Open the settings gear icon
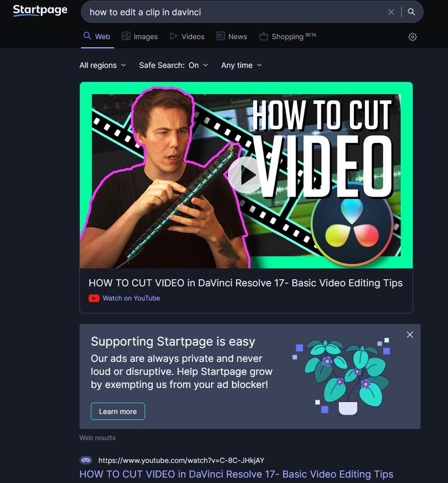This screenshot has width=448, height=483. pos(413,37)
